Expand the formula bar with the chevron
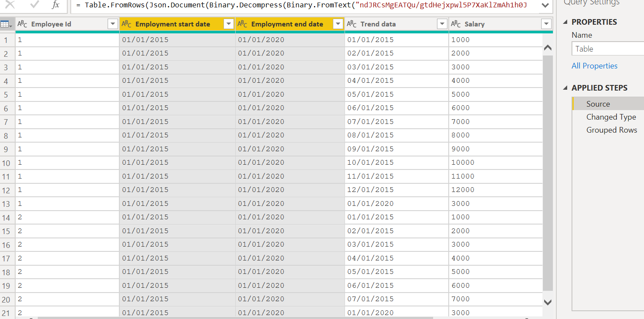 (x=545, y=5)
